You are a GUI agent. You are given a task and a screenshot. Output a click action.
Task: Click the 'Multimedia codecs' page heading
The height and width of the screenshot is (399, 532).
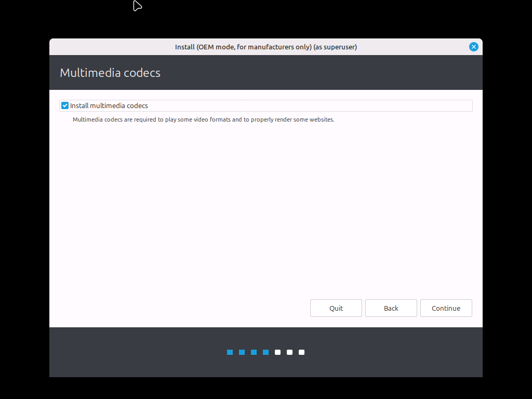click(x=110, y=73)
